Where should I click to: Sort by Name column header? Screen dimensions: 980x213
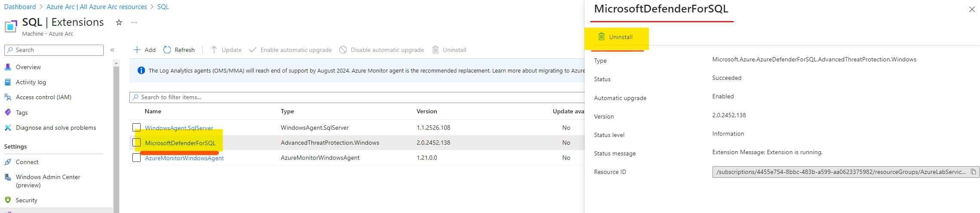(x=153, y=111)
